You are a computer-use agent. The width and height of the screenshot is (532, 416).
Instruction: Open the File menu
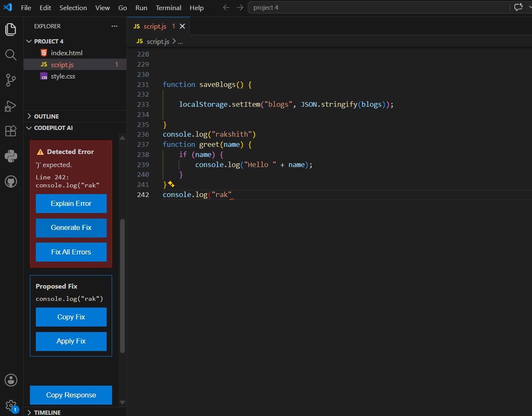[26, 8]
